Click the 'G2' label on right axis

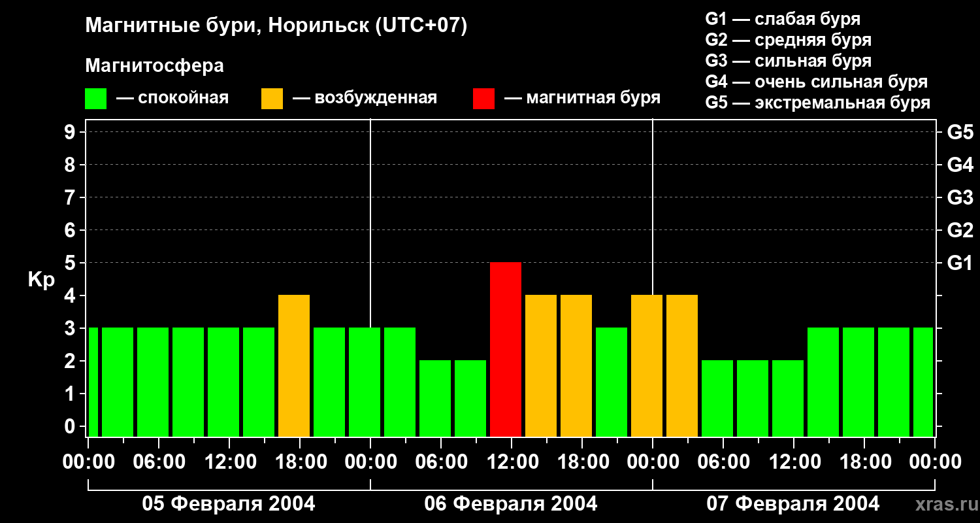(x=960, y=230)
